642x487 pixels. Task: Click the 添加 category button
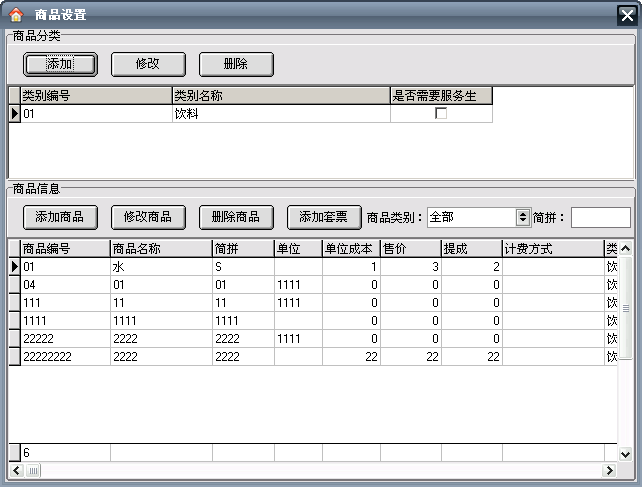pos(60,64)
